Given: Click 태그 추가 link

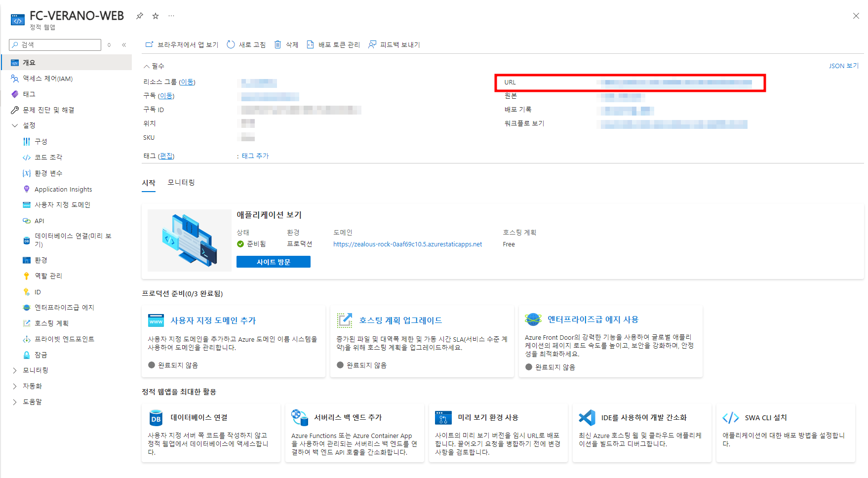Looking at the screenshot, I should click(255, 156).
